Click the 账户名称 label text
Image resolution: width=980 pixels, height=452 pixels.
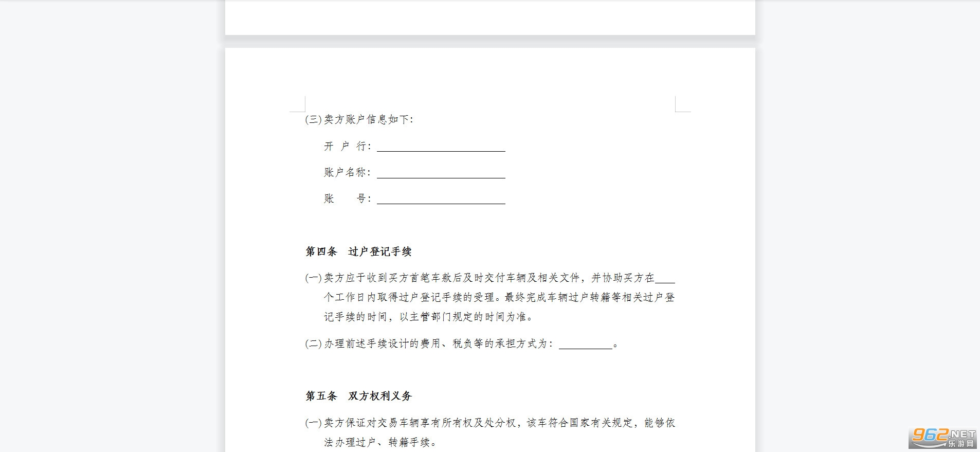tap(347, 172)
